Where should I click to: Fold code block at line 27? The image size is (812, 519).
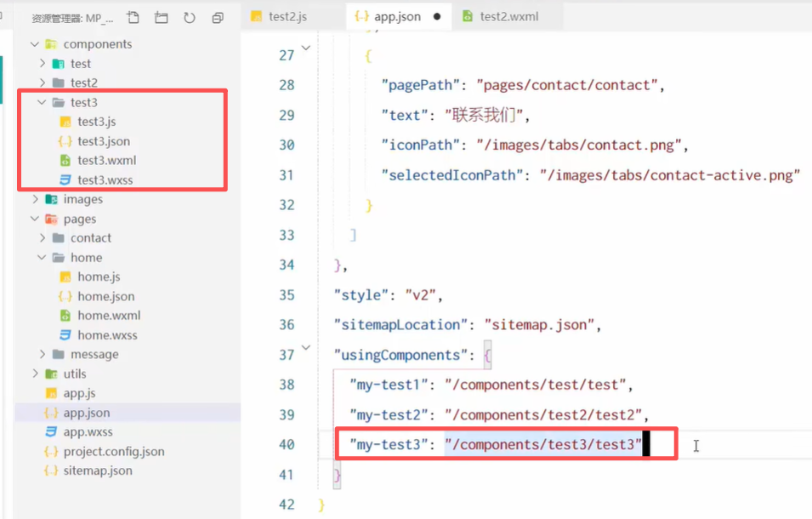pyautogui.click(x=306, y=48)
